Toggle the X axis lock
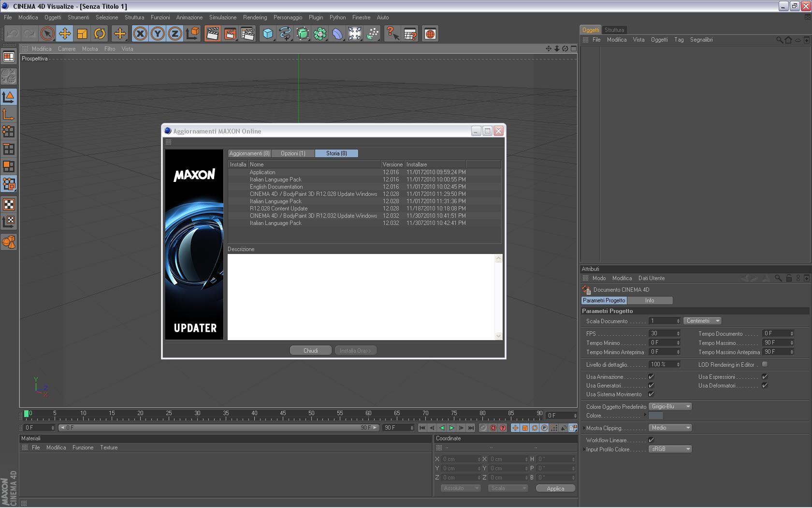 [140, 34]
